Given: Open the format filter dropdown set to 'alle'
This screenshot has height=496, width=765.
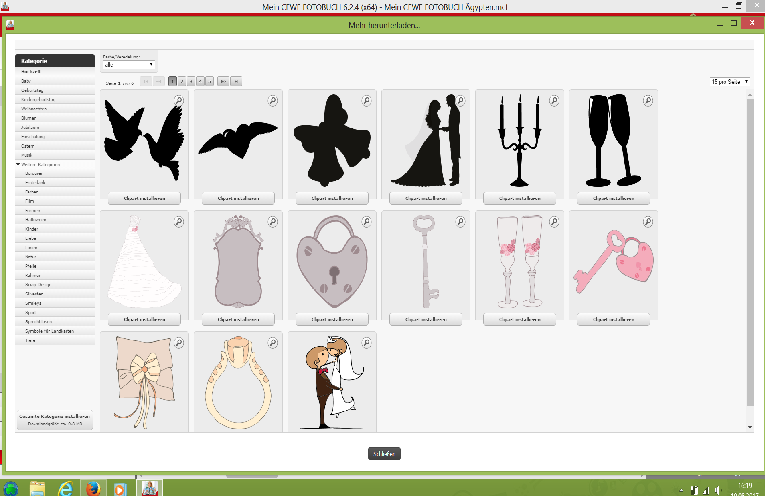Looking at the screenshot, I should click(x=129, y=65).
